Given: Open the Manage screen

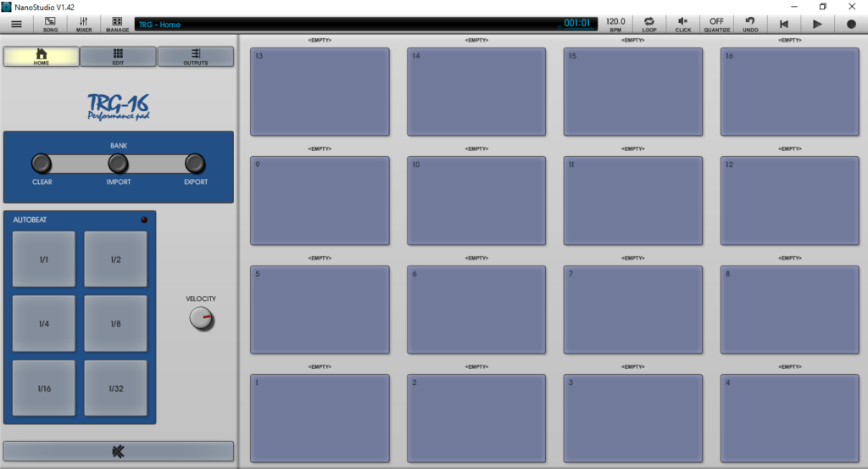Looking at the screenshot, I should [117, 24].
